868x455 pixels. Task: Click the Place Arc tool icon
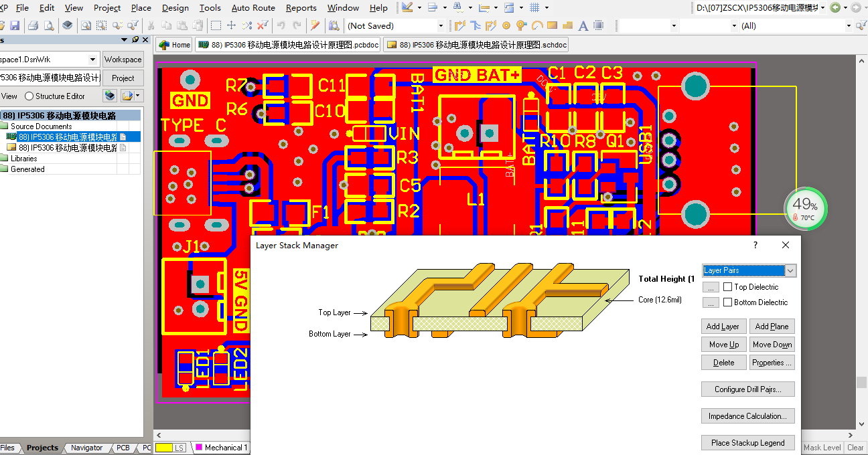[x=536, y=26]
